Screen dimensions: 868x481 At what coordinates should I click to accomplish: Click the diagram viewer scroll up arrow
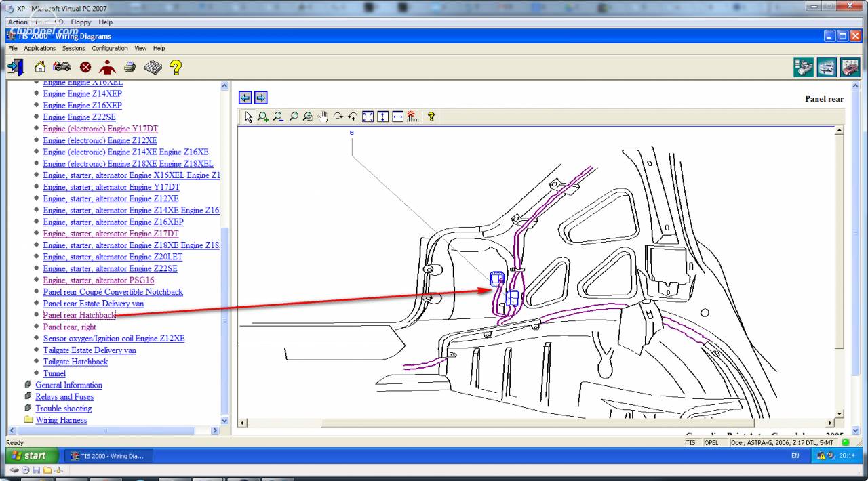[x=840, y=130]
